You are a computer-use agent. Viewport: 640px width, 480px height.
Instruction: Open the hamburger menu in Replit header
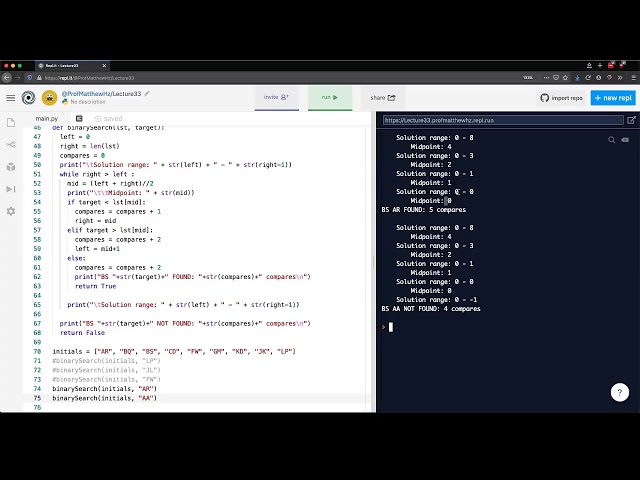point(11,98)
